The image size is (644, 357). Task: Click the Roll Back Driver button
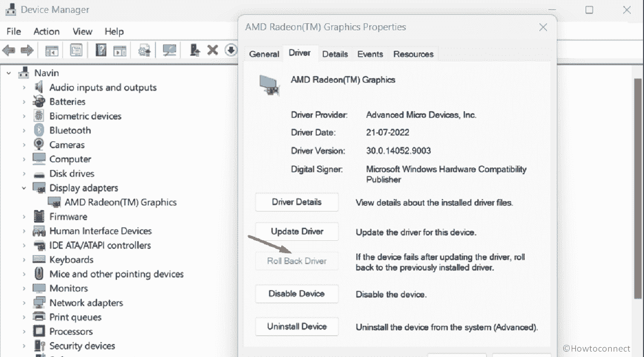click(297, 261)
